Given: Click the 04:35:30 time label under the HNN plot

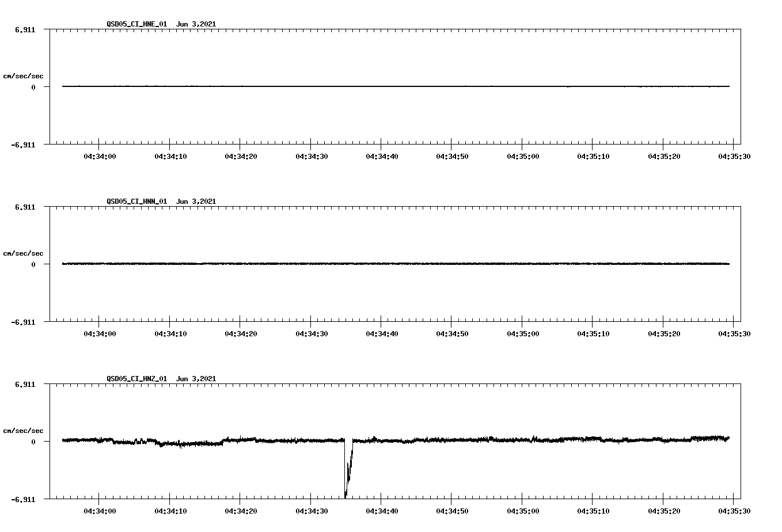Looking at the screenshot, I should pos(734,333).
